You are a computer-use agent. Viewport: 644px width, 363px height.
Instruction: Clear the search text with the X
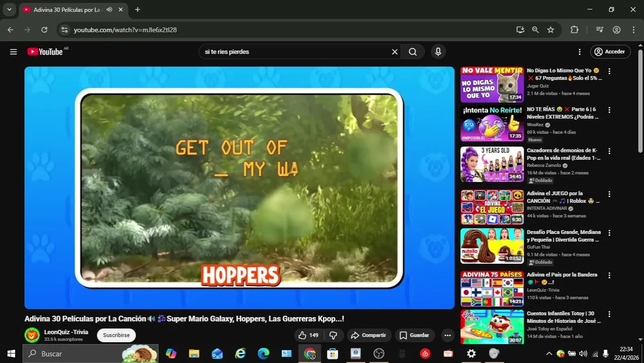pyautogui.click(x=395, y=52)
